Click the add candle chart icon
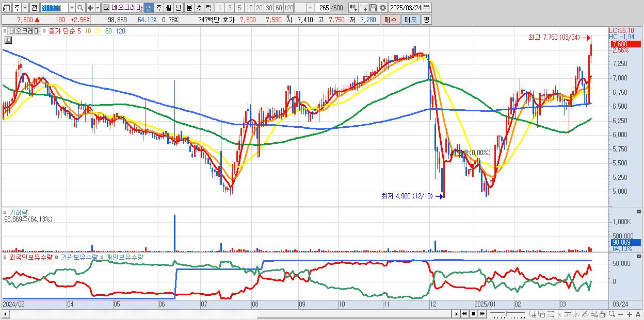Viewport: 644px width, 320px height. pyautogui.click(x=353, y=8)
